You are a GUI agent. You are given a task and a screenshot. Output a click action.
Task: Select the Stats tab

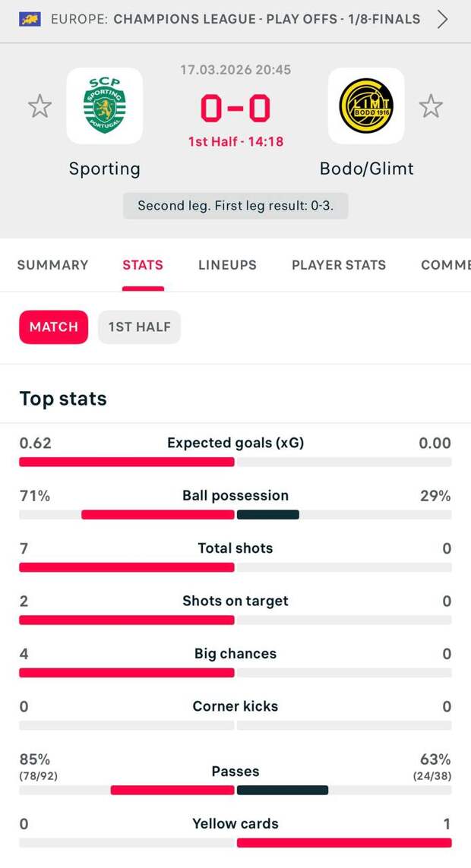[143, 265]
